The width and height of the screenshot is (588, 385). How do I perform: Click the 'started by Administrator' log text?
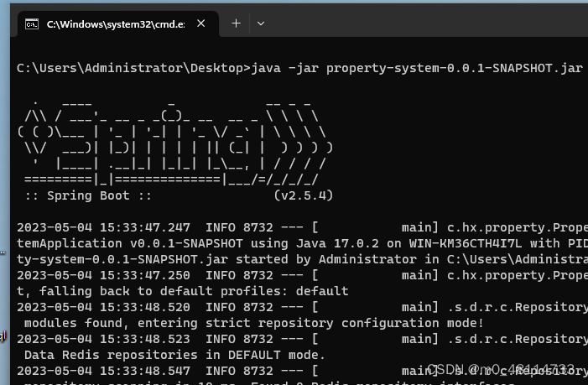pyautogui.click(x=326, y=259)
